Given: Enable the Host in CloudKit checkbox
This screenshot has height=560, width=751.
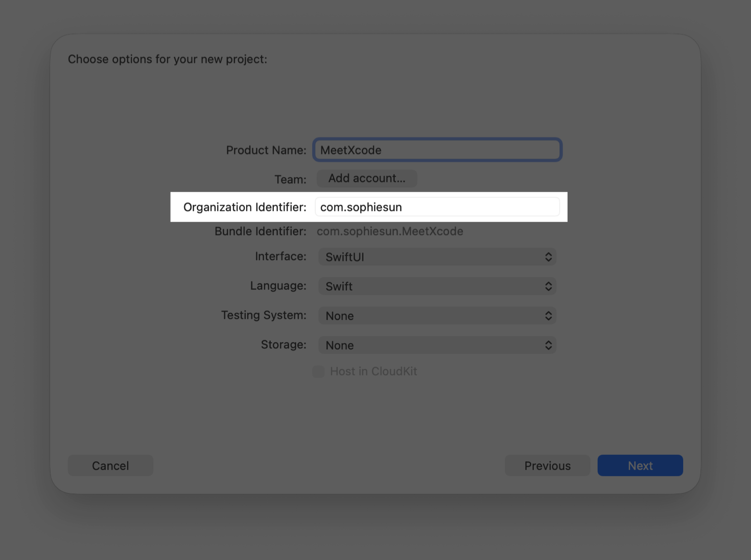Looking at the screenshot, I should coord(318,371).
